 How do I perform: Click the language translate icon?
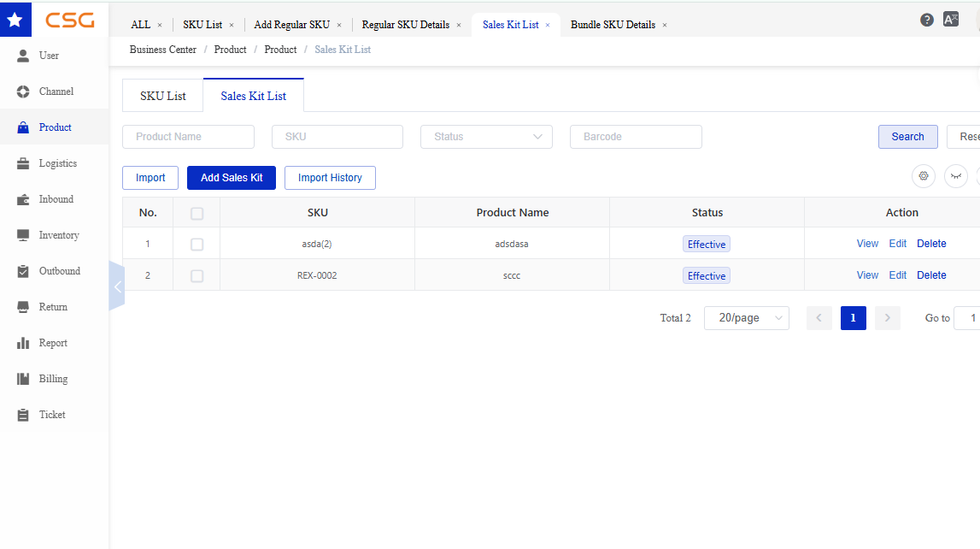click(x=951, y=20)
